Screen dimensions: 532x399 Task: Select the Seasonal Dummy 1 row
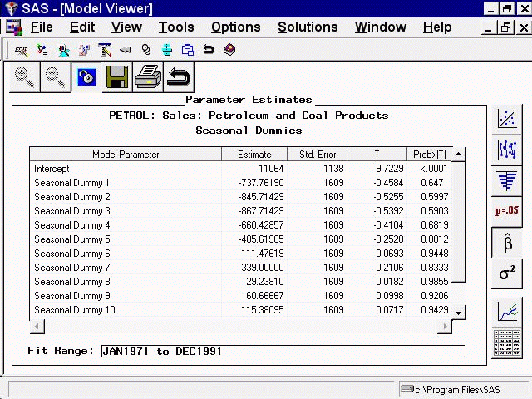tap(241, 183)
